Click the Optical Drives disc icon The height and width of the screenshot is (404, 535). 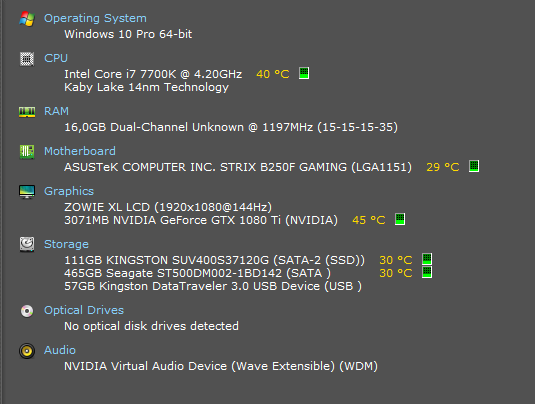point(27,311)
